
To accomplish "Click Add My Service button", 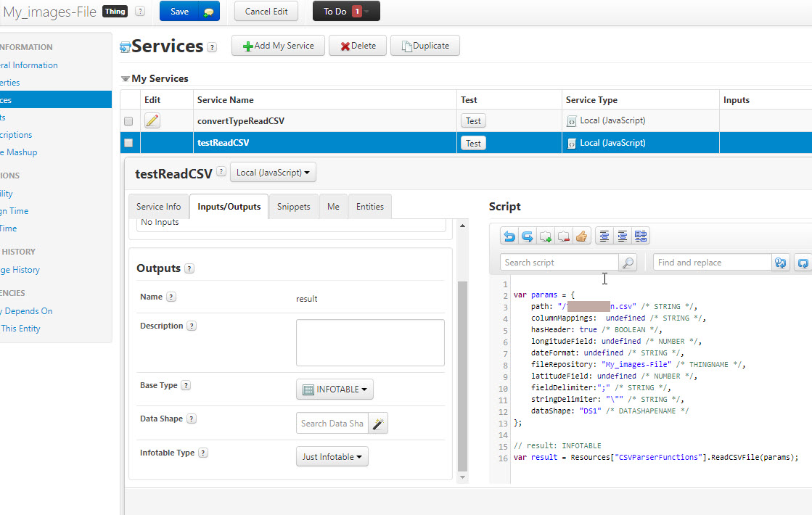I will coord(278,45).
